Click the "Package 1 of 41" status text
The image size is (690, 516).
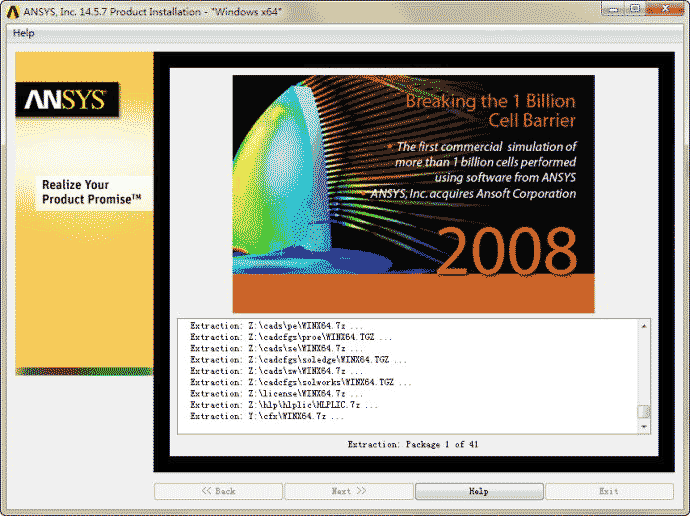(x=442, y=444)
